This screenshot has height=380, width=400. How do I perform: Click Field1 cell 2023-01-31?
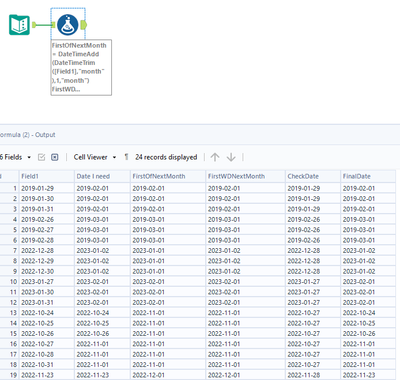(x=47, y=302)
